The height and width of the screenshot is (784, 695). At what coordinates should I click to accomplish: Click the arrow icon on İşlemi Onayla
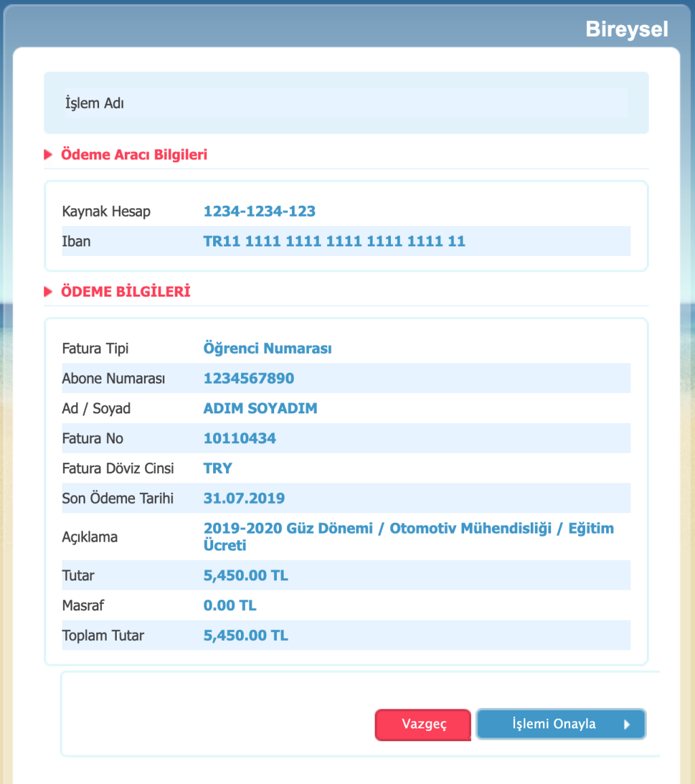626,724
